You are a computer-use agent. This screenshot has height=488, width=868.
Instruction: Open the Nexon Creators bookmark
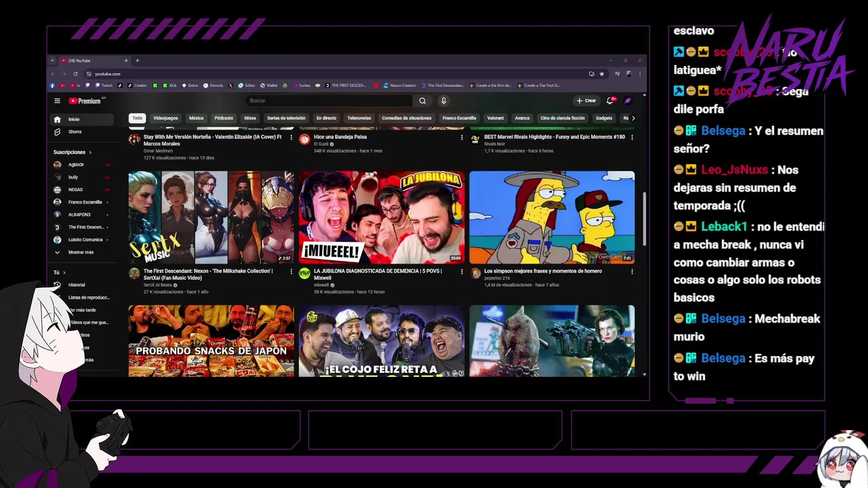[x=399, y=85]
